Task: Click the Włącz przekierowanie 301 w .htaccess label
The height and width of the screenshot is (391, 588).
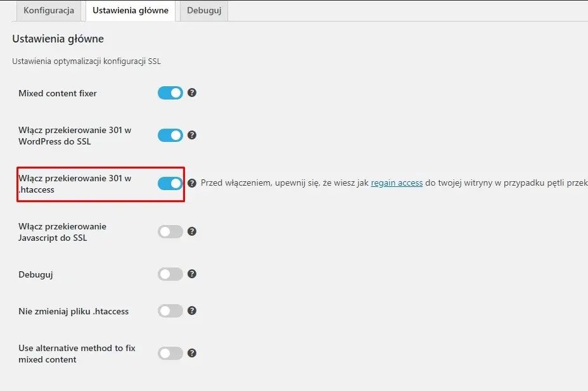Action: [x=75, y=184]
